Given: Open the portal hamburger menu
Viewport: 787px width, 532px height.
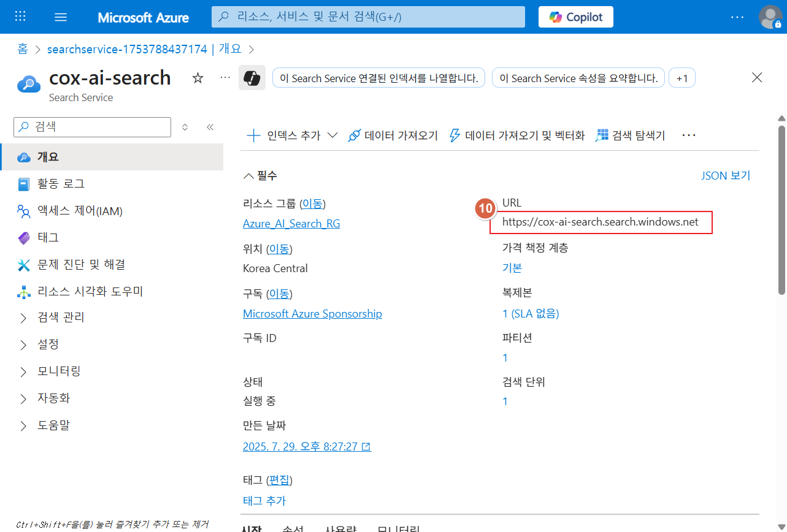Looking at the screenshot, I should (61, 17).
